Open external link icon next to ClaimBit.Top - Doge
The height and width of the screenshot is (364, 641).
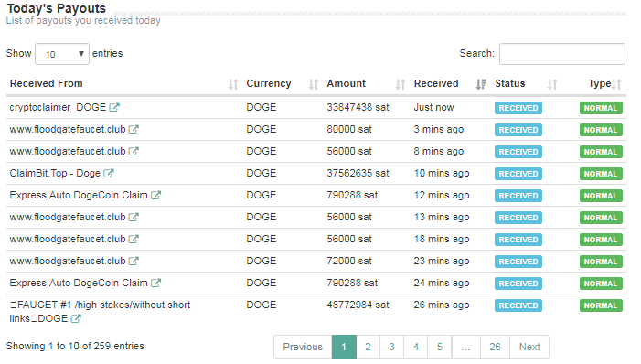pos(108,174)
